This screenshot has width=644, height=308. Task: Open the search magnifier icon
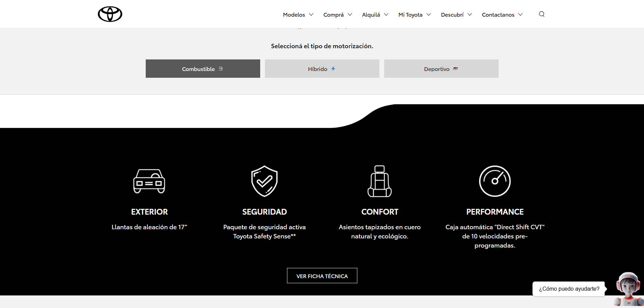click(x=541, y=14)
